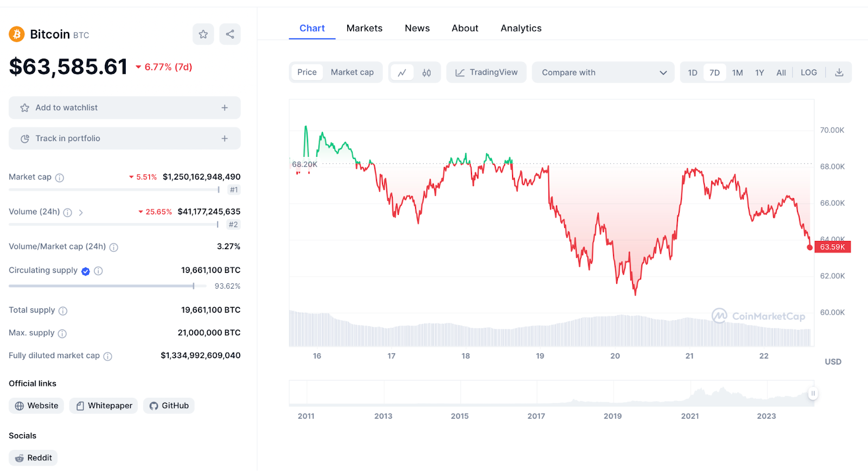Image resolution: width=868 pixels, height=471 pixels.
Task: Click the #2 volume rank badge
Action: click(x=233, y=224)
